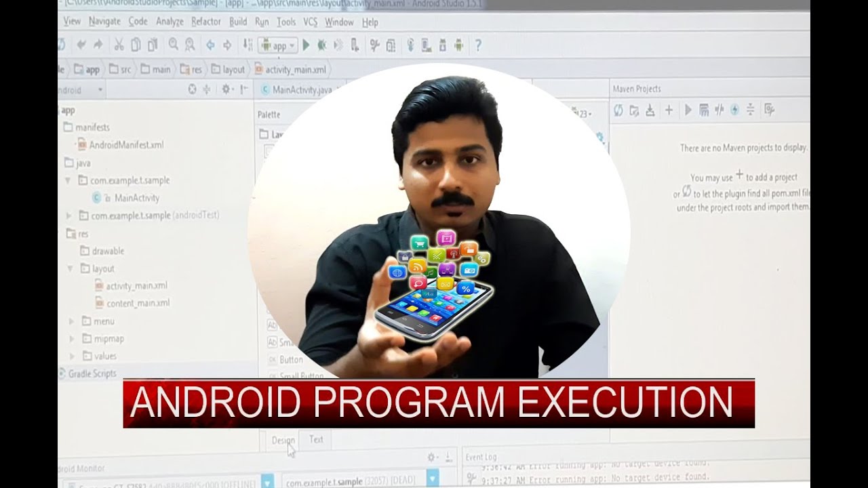Click the Undo arrow in toolbar
The width and height of the screenshot is (868, 488).
point(81,45)
